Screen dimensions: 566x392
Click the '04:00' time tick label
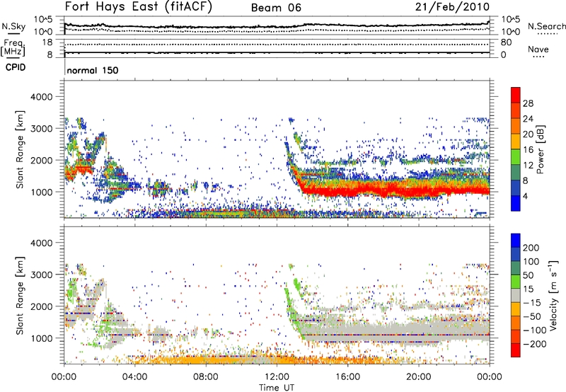coord(134,377)
